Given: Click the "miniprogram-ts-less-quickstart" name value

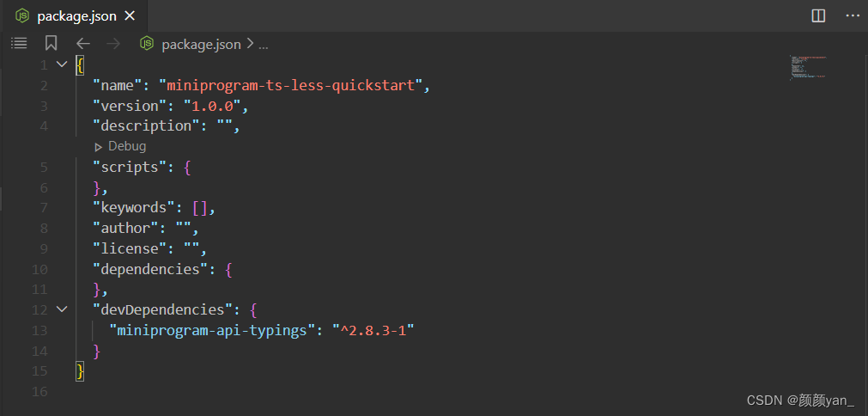Looking at the screenshot, I should (292, 85).
